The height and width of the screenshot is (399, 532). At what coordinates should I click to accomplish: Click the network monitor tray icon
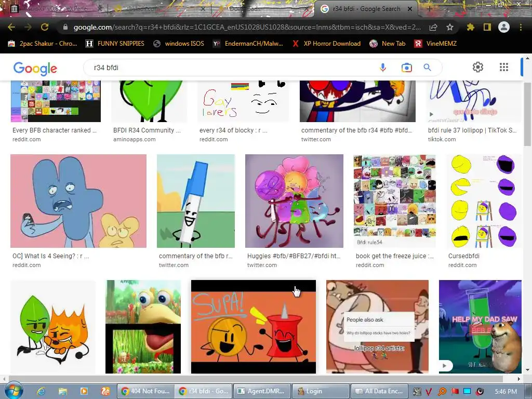coord(467,391)
